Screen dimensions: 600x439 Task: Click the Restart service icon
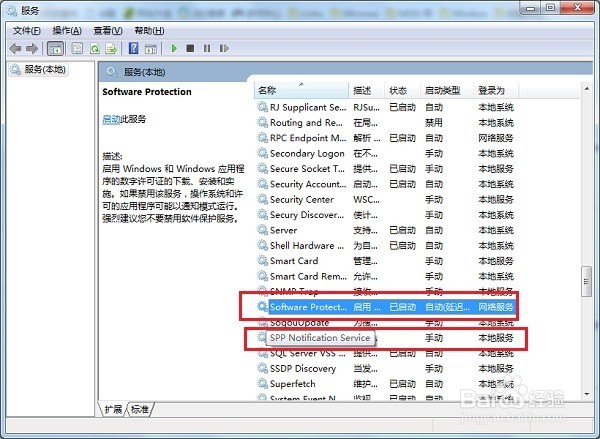[x=224, y=49]
